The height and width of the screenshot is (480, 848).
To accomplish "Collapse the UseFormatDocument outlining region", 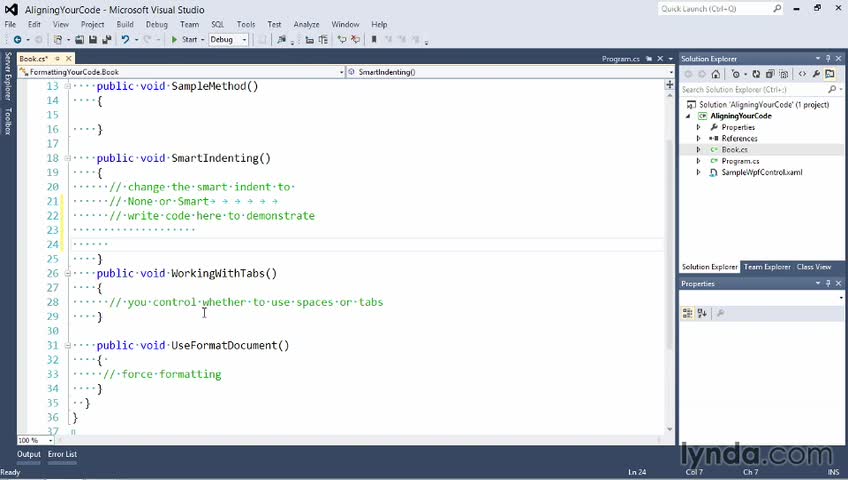I will [68, 345].
